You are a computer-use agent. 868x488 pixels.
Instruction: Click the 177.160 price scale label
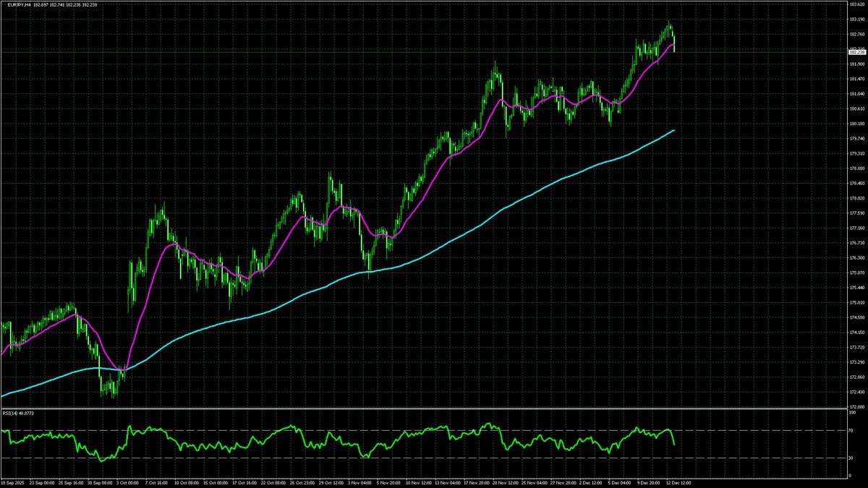coord(856,228)
